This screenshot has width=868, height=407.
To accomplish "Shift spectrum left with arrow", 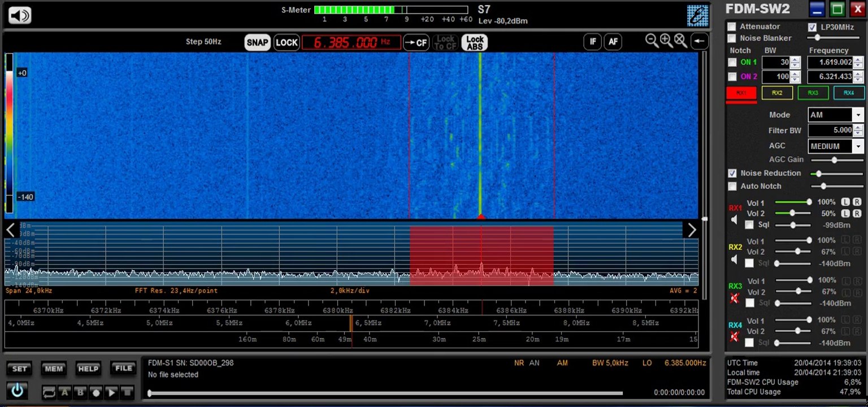I will 10,230.
